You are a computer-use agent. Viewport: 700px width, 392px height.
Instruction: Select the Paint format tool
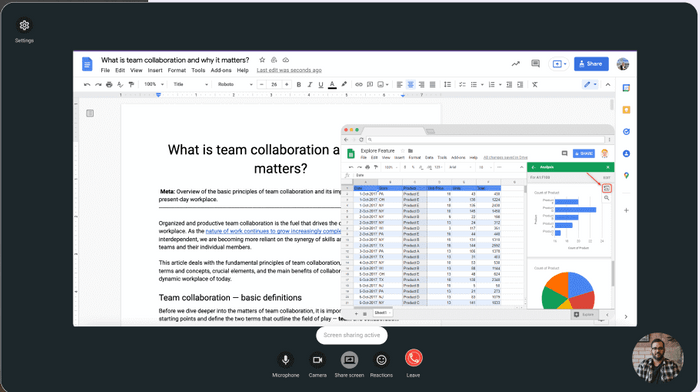coord(131,84)
